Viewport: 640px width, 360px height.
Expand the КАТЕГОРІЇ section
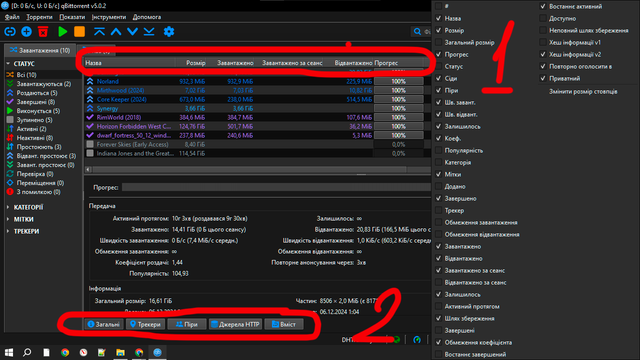(8, 207)
